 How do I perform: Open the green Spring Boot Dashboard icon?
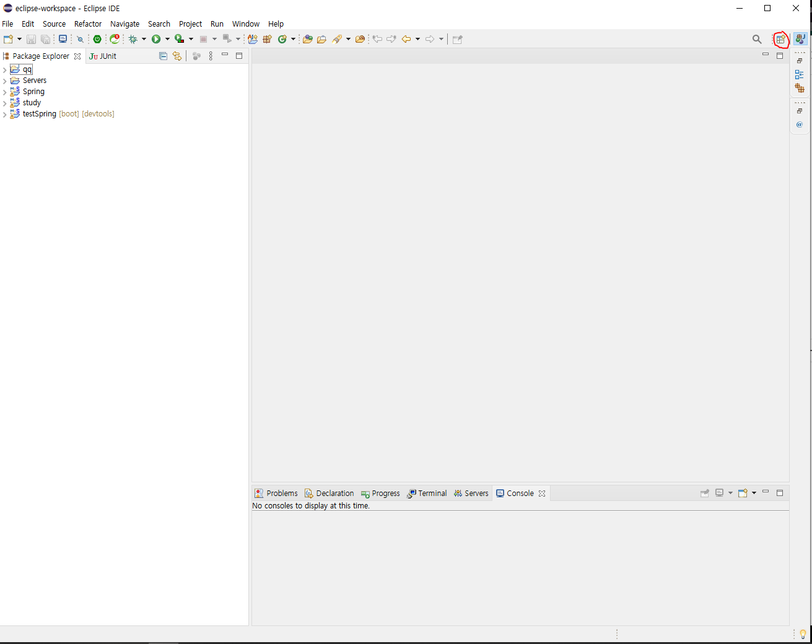pos(97,39)
